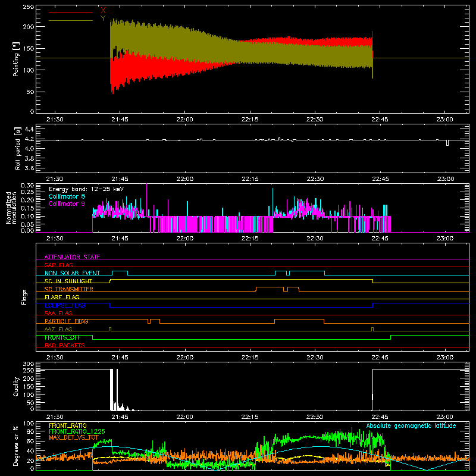Click the GAP_FLAG label
Viewport: 476px width, 476px height.
[x=58, y=265]
